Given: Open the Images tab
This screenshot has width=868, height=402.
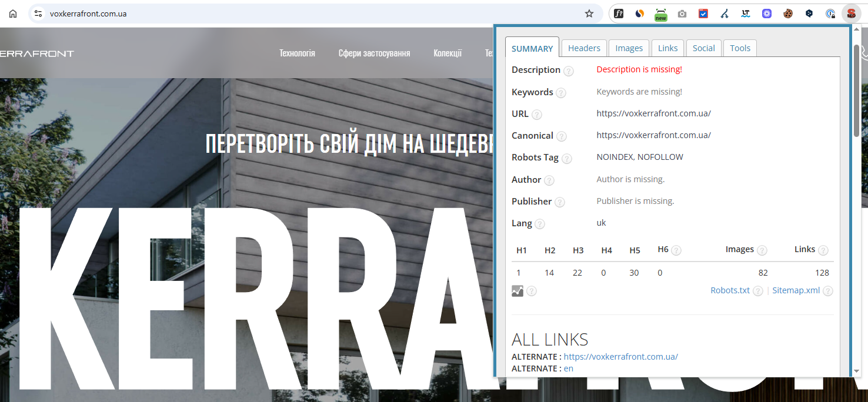Looking at the screenshot, I should click(x=629, y=48).
